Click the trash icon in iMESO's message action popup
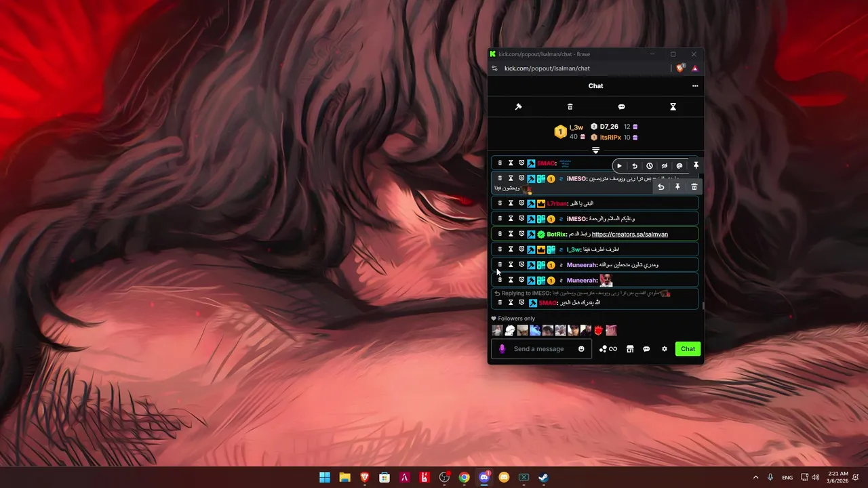Image resolution: width=868 pixels, height=488 pixels. click(694, 187)
